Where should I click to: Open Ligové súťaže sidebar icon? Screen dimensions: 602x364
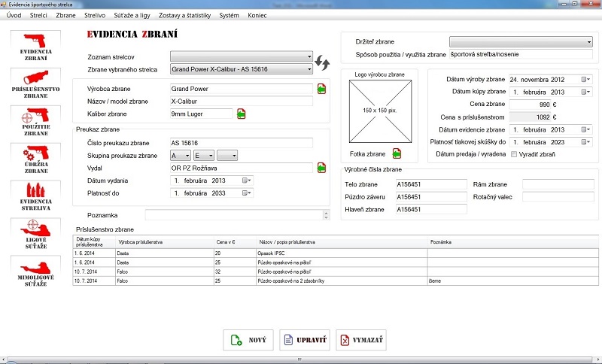[35, 235]
